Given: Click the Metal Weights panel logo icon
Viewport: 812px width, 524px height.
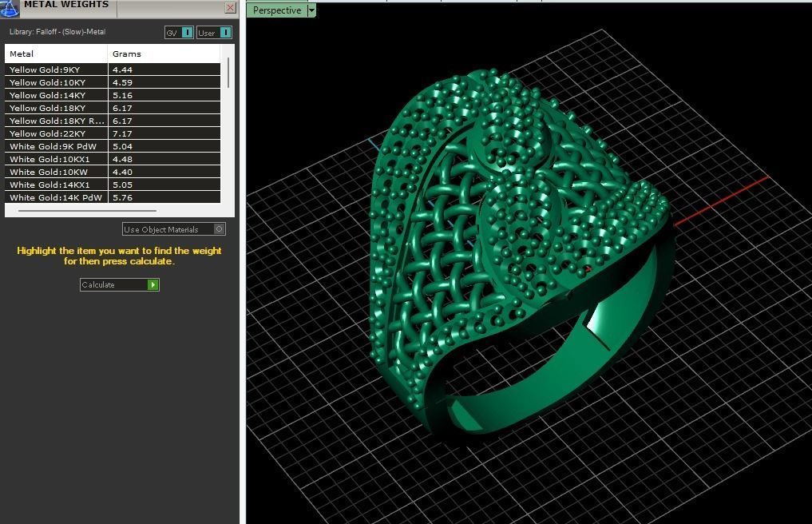Looking at the screenshot, I should (10, 8).
